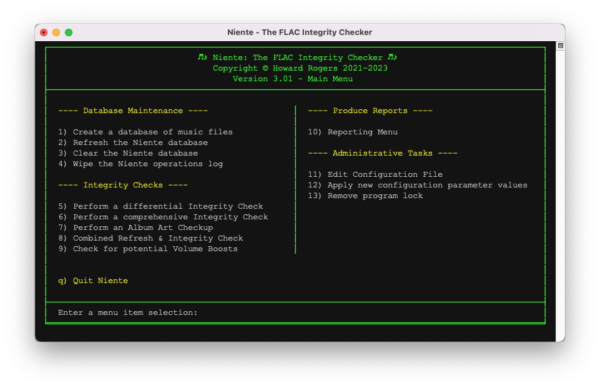Select Check for potential Volume Boosts
The width and height of the screenshot is (600, 388).
click(x=148, y=249)
